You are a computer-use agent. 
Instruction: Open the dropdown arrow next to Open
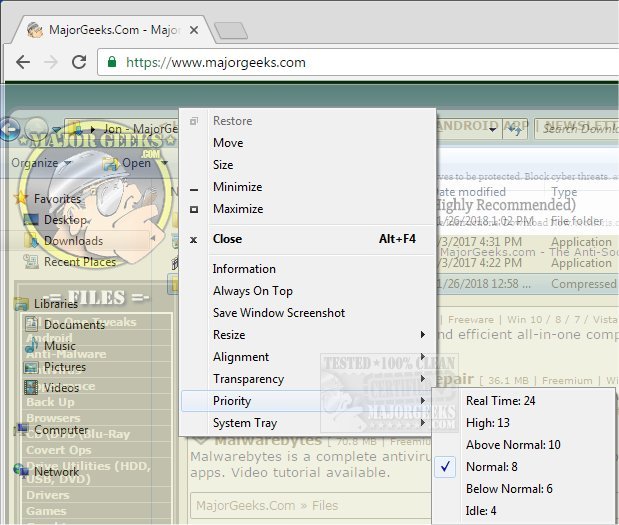[x=165, y=163]
